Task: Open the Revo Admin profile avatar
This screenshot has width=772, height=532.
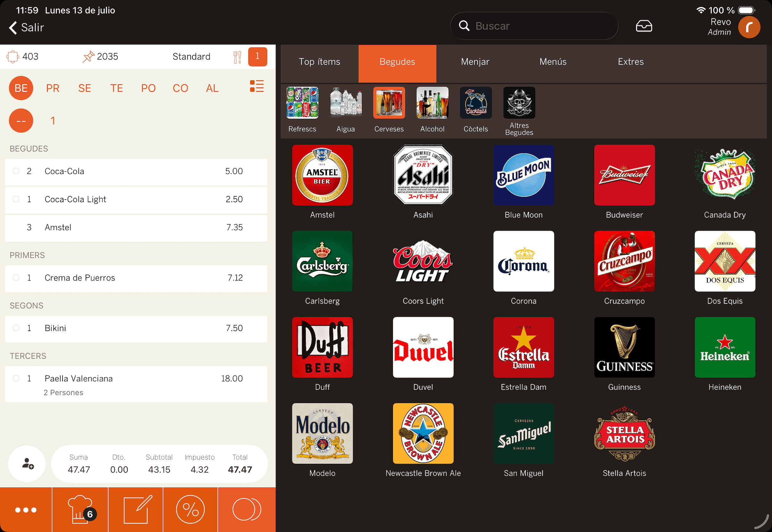Action: (749, 27)
